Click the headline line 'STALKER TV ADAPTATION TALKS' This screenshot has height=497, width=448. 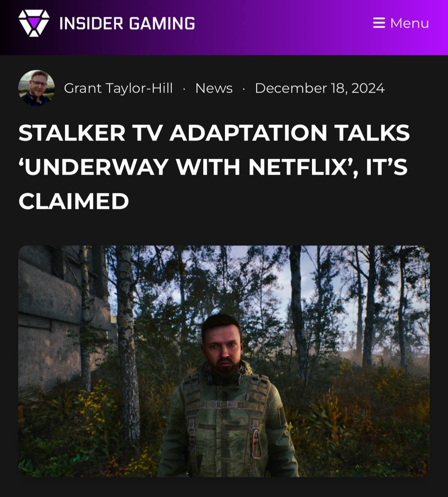pos(214,133)
